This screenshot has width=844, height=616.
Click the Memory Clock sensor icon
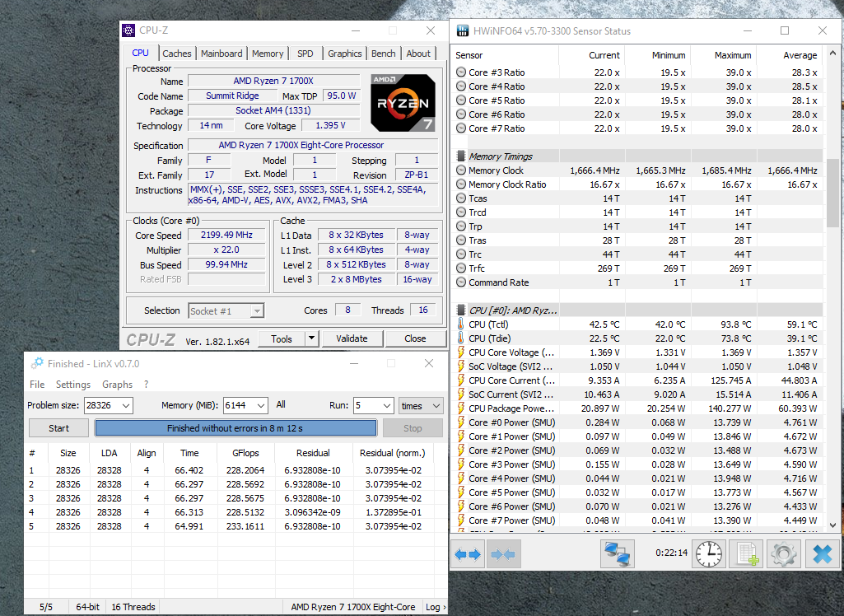(461, 170)
